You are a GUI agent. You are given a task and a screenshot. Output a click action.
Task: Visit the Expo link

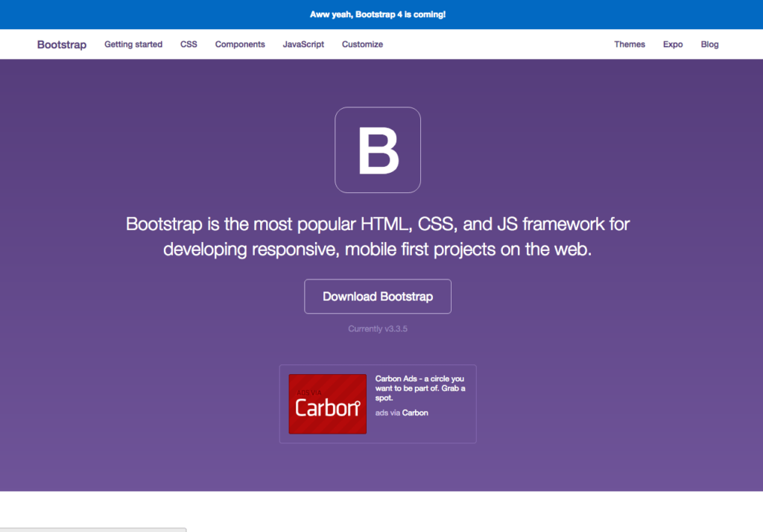click(x=673, y=44)
